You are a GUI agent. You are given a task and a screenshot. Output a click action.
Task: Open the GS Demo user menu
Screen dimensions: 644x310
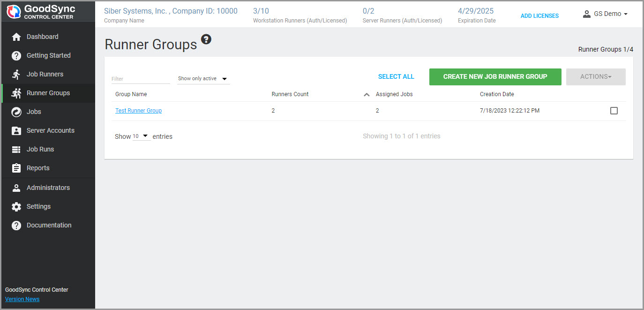click(605, 14)
